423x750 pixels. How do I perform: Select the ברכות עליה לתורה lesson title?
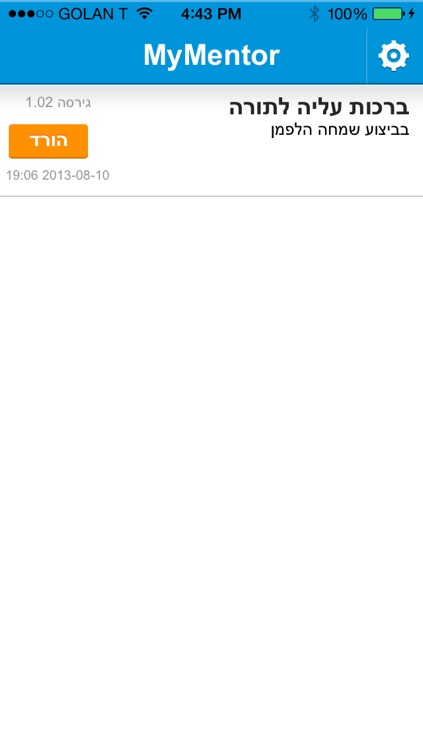319,107
